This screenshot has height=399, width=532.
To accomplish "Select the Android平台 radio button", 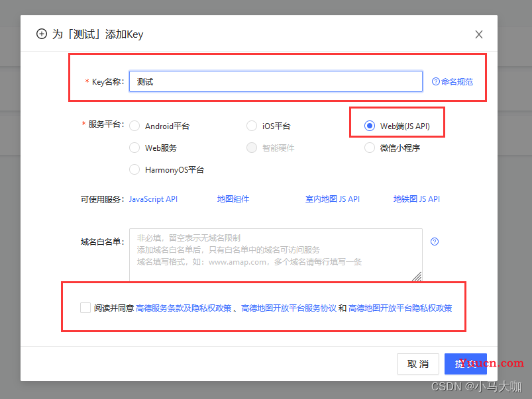I will [x=134, y=126].
